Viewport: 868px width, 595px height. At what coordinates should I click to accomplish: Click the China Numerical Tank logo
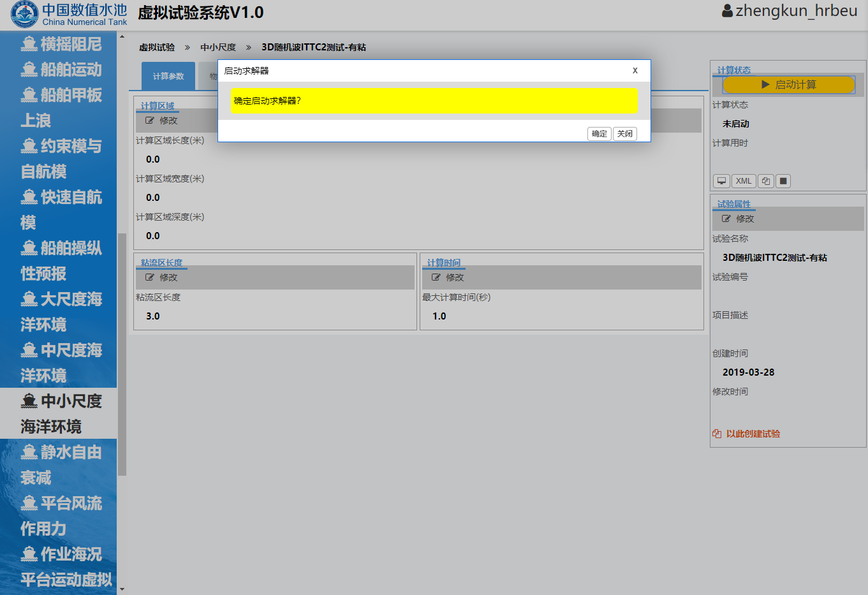click(x=24, y=15)
